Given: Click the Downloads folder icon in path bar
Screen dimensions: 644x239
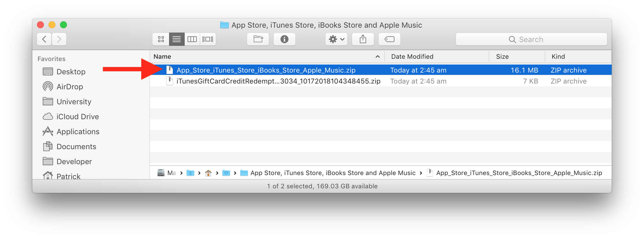Looking at the screenshot, I should pyautogui.click(x=226, y=173).
